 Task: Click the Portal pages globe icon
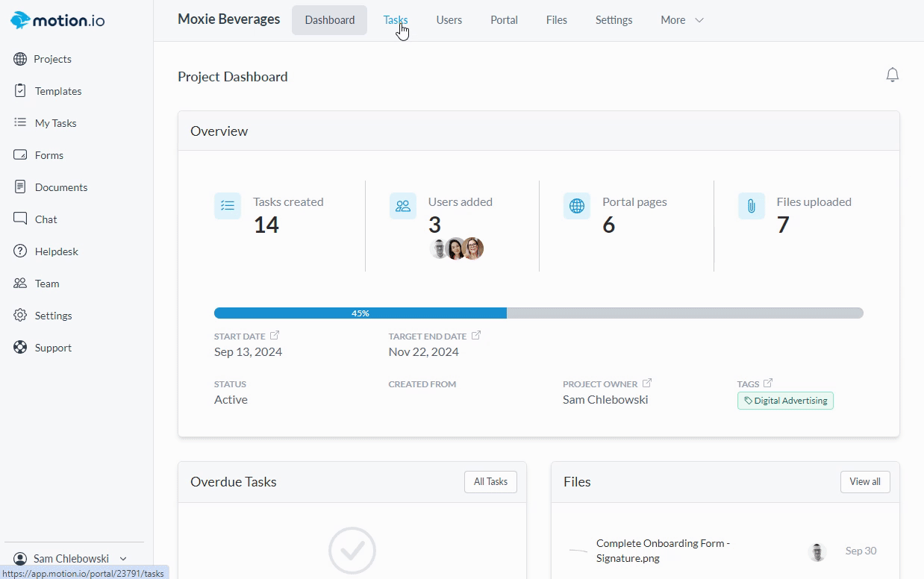pos(576,206)
